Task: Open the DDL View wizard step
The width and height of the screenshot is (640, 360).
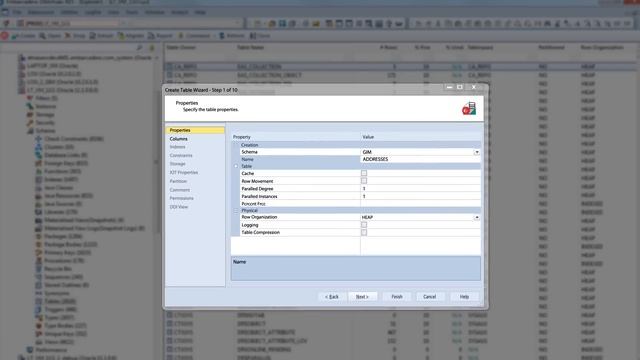Action: coord(179,207)
